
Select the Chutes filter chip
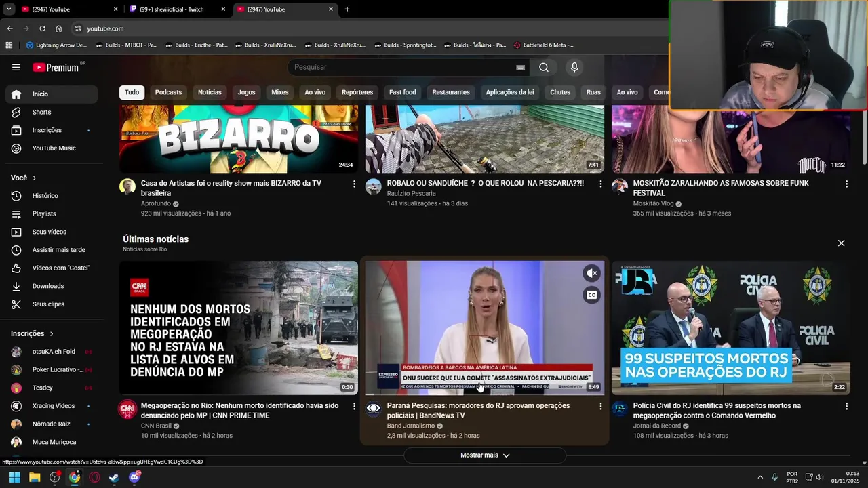pos(560,92)
